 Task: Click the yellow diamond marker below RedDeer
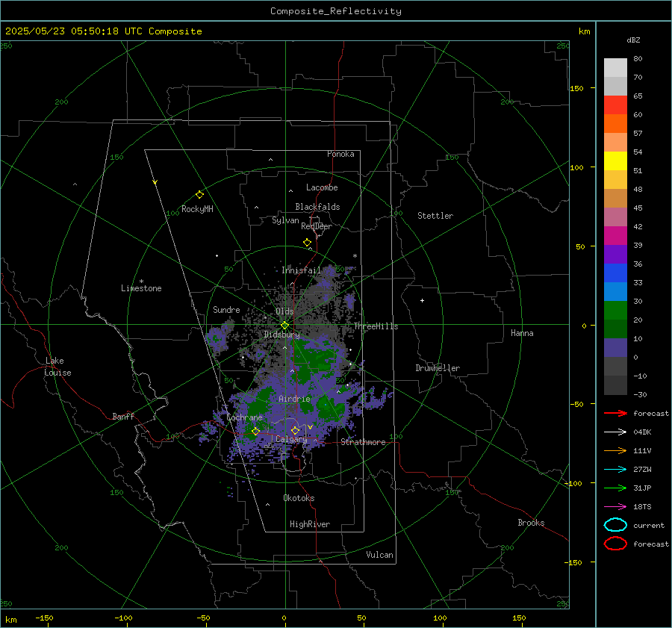(x=308, y=243)
